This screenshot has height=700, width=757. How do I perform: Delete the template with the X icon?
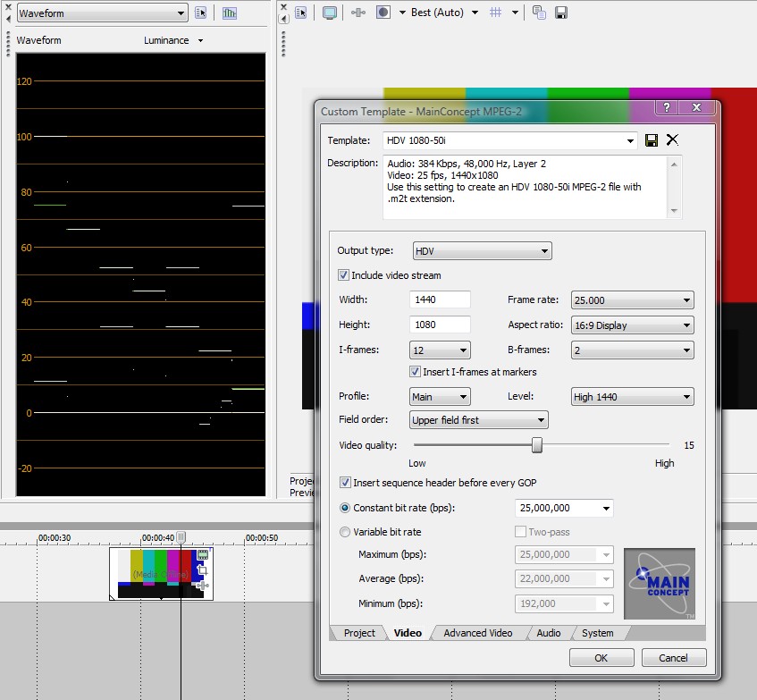click(x=672, y=140)
